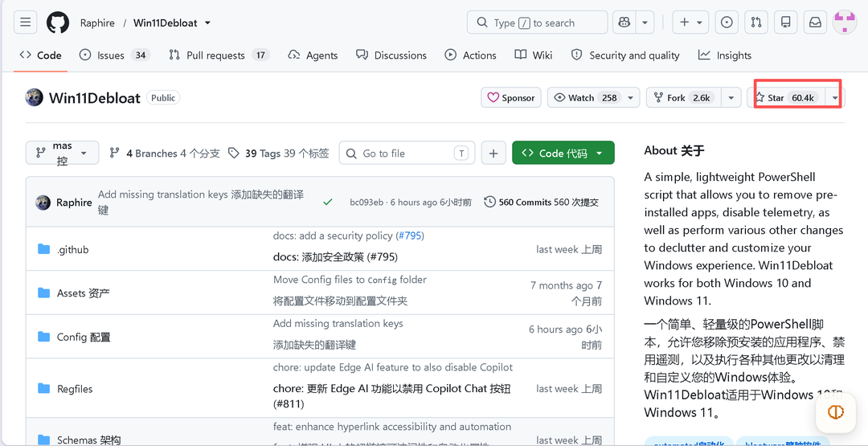View the 4 Branches link
This screenshot has width=868, height=446.
[165, 153]
